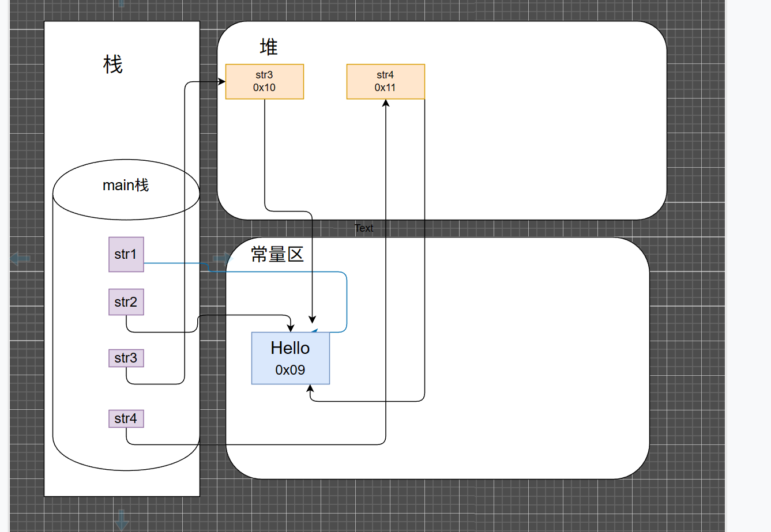
Task: Click the 栈 title label
Action: [x=113, y=64]
